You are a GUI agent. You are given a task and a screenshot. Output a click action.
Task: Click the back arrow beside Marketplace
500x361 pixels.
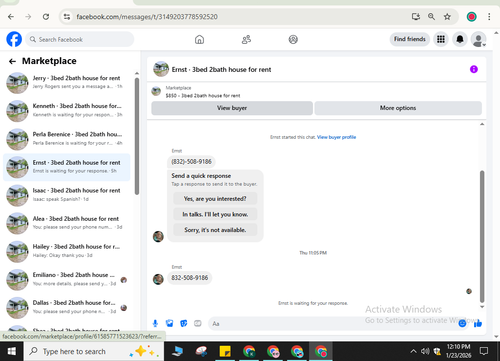coord(12,61)
